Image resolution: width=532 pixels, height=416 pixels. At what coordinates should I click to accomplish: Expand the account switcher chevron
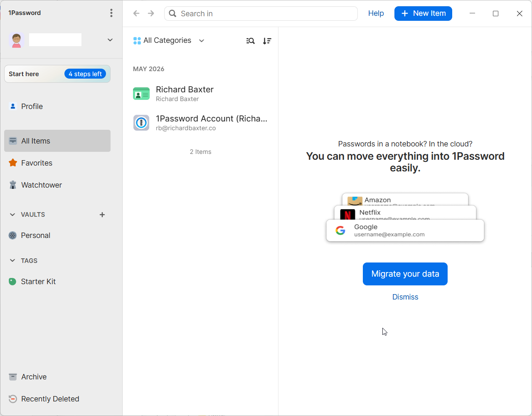(x=110, y=40)
